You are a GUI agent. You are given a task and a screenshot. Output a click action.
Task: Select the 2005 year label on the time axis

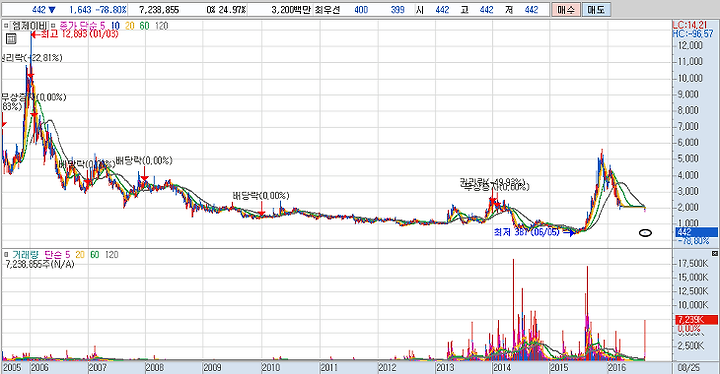(12, 368)
